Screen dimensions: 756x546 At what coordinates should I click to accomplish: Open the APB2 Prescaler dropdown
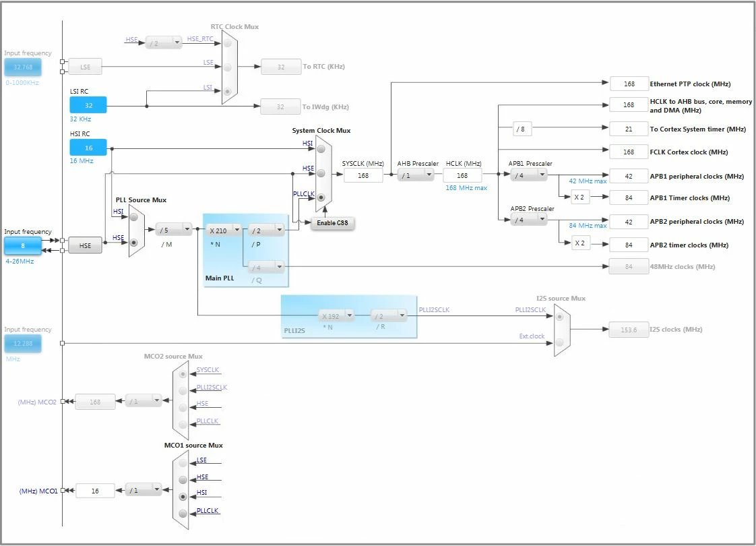[528, 220]
